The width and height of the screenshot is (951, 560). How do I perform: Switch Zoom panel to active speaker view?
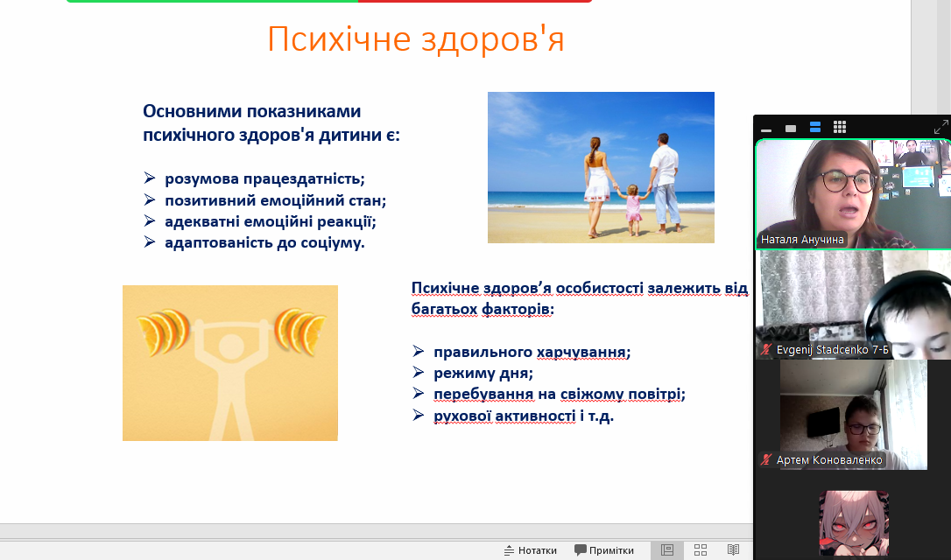click(x=790, y=128)
